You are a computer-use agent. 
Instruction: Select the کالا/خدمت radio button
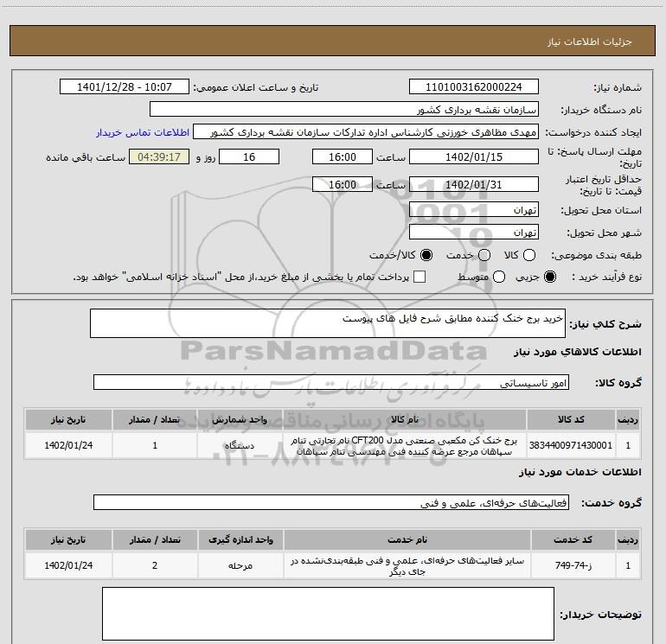pyautogui.click(x=426, y=255)
